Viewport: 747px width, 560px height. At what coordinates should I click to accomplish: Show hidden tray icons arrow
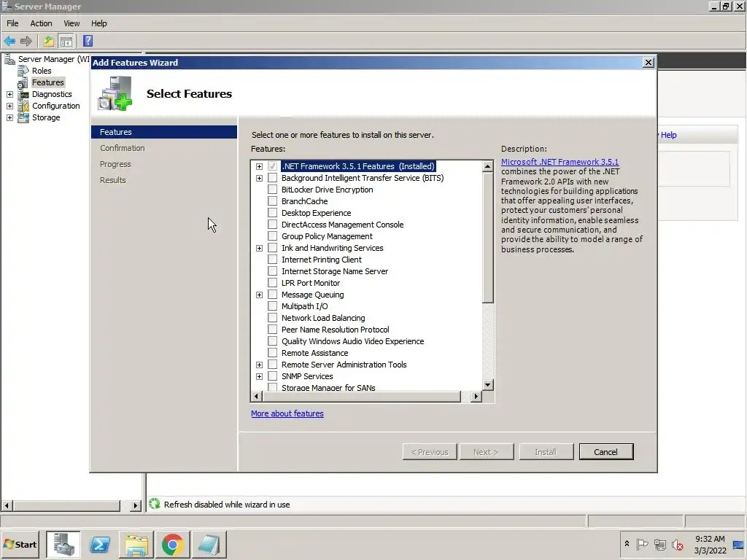[627, 544]
